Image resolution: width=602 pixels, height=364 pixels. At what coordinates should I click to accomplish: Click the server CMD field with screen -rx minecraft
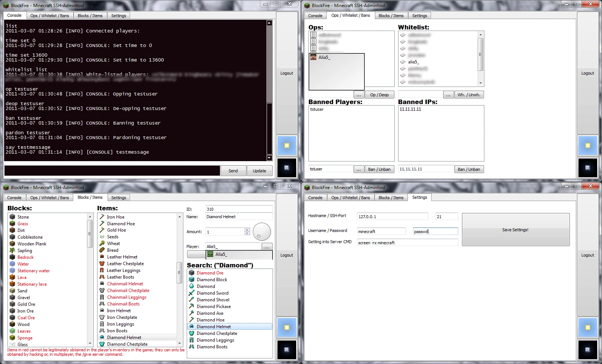pos(407,243)
